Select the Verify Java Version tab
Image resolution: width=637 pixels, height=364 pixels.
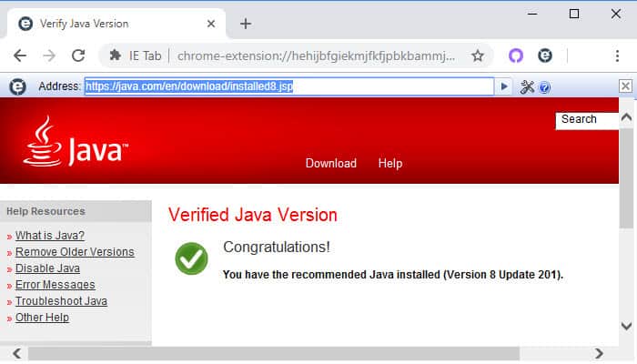(116, 24)
